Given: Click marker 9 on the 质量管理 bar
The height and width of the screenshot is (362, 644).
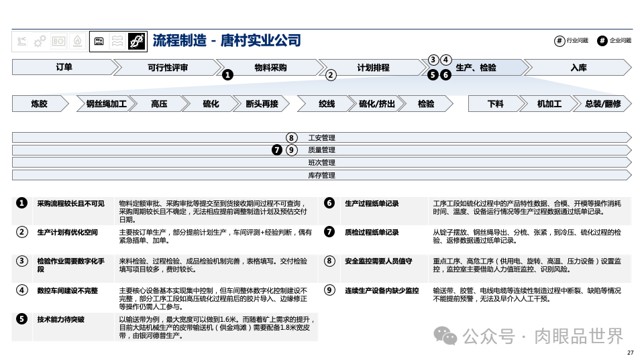Looking at the screenshot, I should pyautogui.click(x=291, y=149).
